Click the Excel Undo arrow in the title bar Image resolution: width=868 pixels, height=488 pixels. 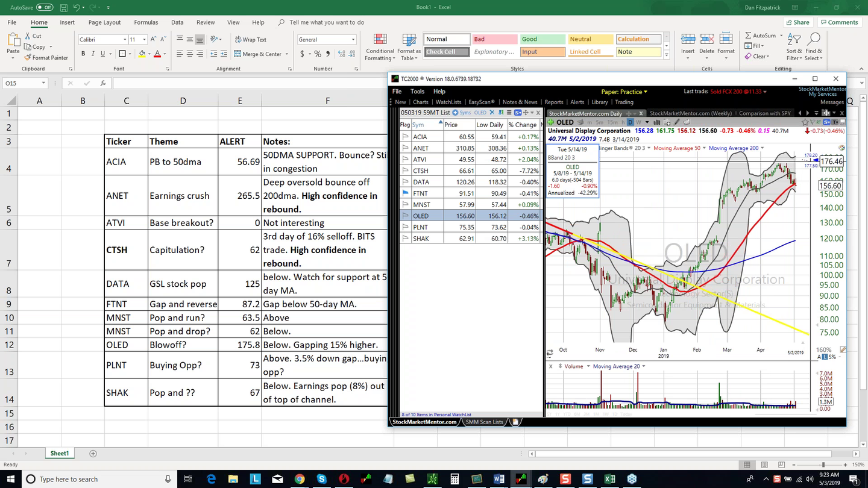[77, 7]
